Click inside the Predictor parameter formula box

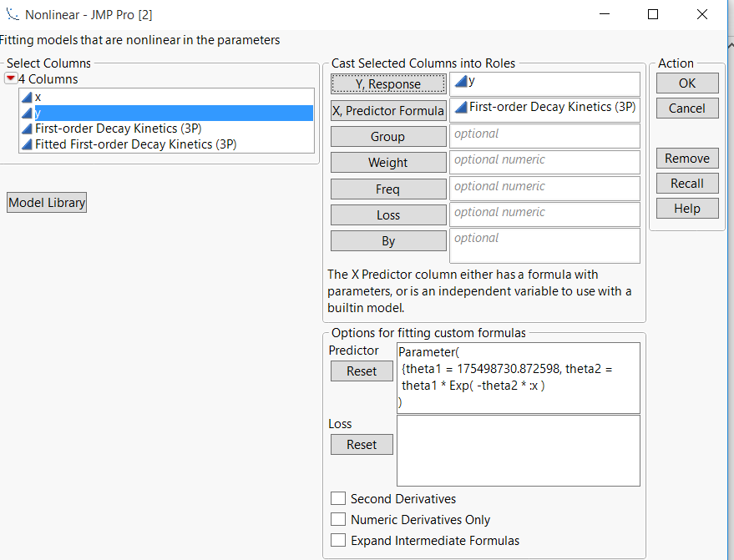pyautogui.click(x=518, y=377)
